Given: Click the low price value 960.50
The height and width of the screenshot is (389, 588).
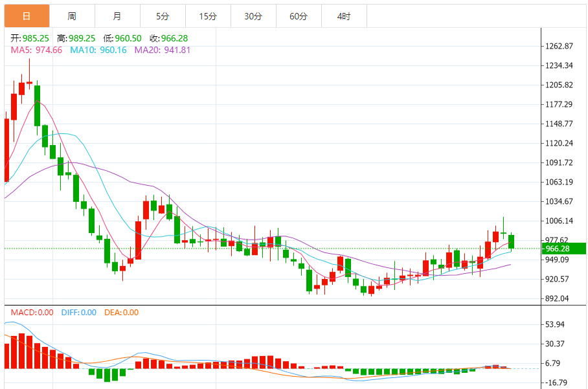Looking at the screenshot, I should (x=128, y=38).
